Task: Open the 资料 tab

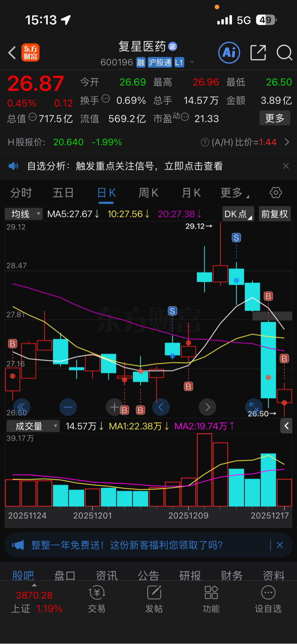Action: (273, 575)
